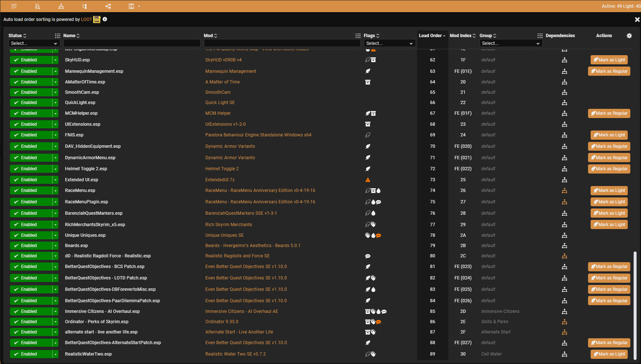The image size is (641, 364).
Task: Expand status dropdown arrow for AMatterOfTime.esp
Action: tap(56, 82)
